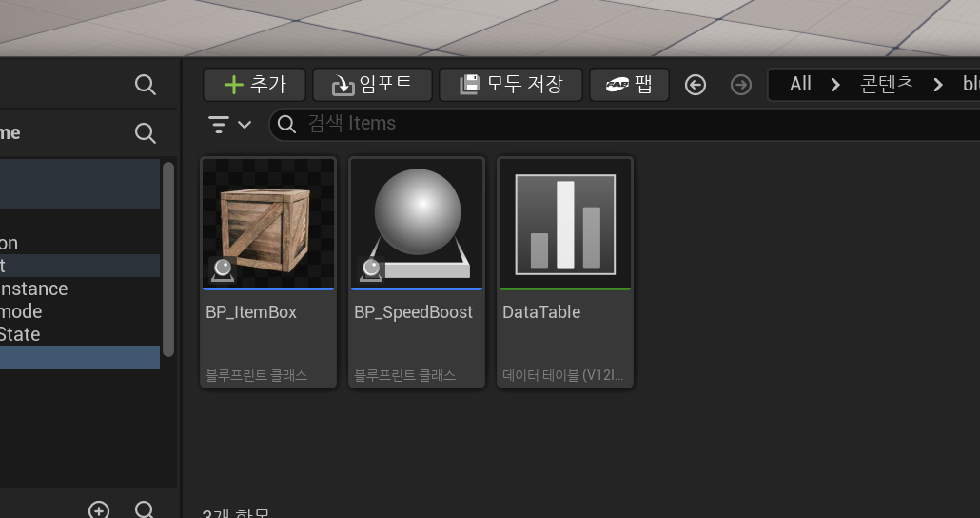Select the tree row ending in 'State'
Screen dimensions: 980x518
click(80, 334)
